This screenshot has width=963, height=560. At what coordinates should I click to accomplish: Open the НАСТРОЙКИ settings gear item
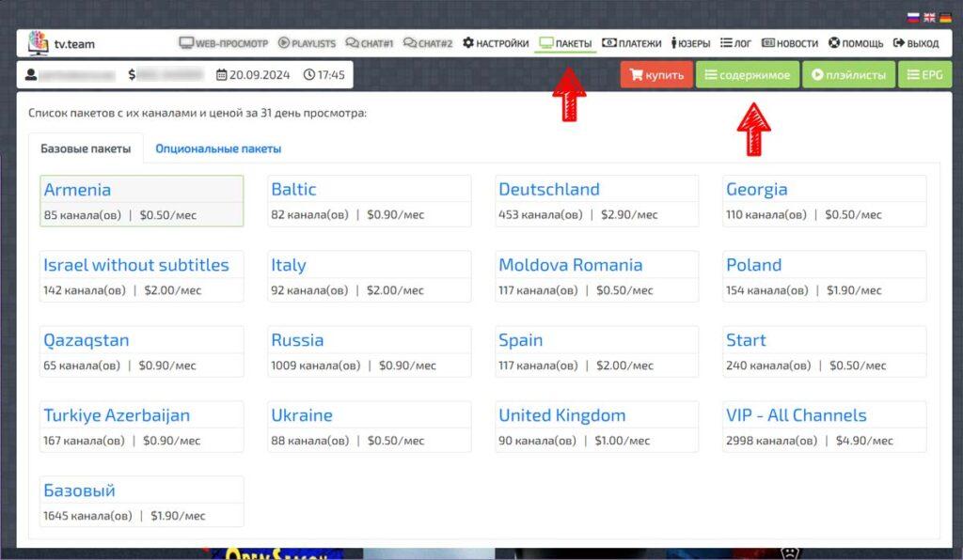(496, 43)
